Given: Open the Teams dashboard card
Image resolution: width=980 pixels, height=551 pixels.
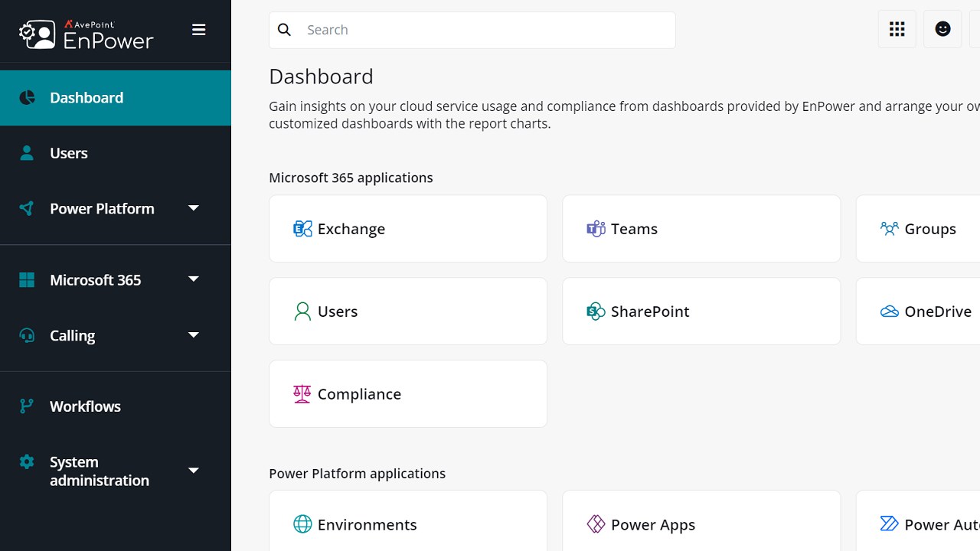Looking at the screenshot, I should point(701,229).
